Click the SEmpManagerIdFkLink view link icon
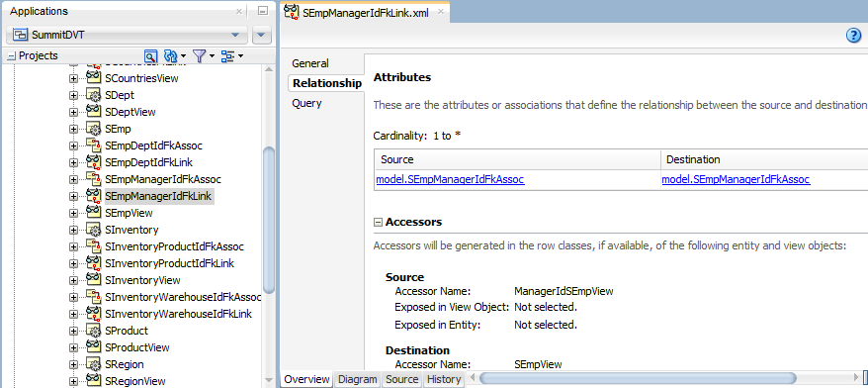The width and height of the screenshot is (868, 388). click(x=93, y=196)
